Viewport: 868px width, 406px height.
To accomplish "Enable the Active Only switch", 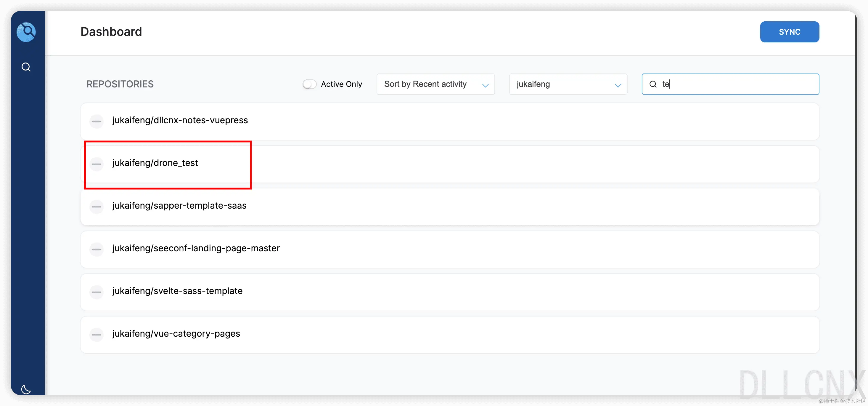I will (309, 84).
